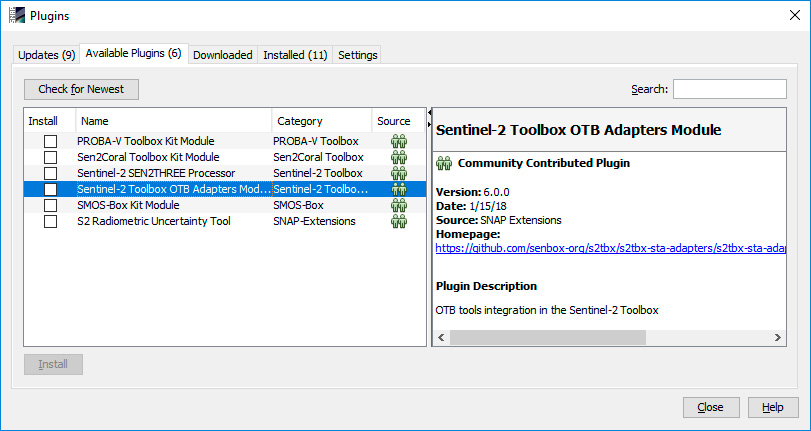
Task: Click the Check for Newest button
Action: 81,89
